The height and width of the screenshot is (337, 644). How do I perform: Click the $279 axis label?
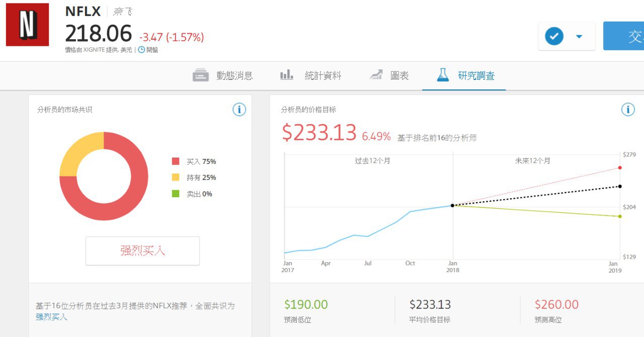(x=629, y=154)
